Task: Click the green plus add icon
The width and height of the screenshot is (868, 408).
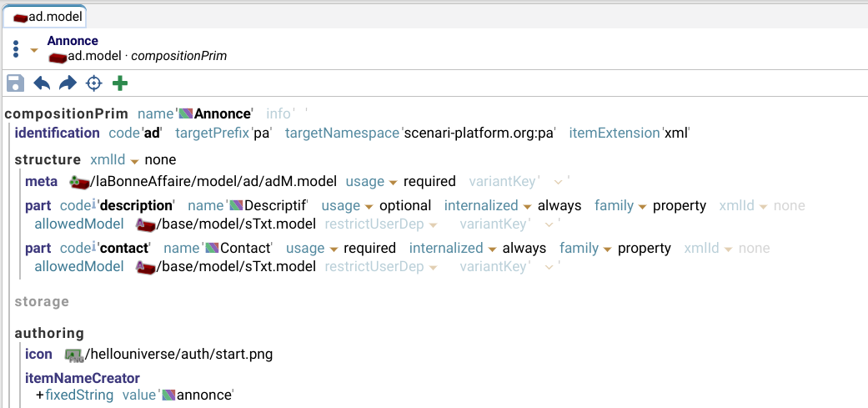Action: pyautogui.click(x=120, y=83)
